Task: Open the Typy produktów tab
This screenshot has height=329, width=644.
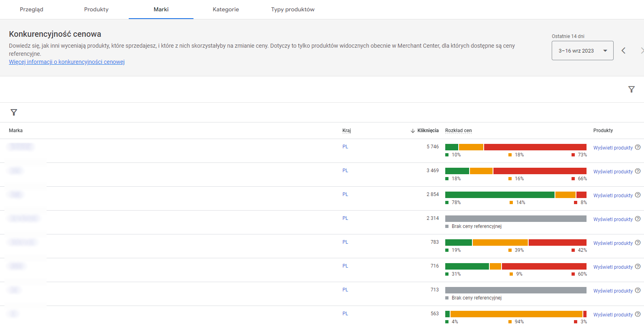Action: point(293,9)
